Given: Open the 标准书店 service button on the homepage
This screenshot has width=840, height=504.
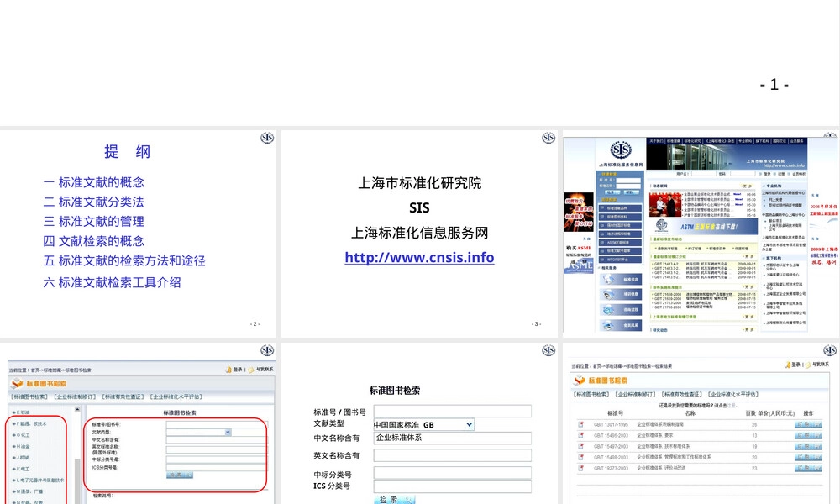Looking at the screenshot, I should [621, 280].
